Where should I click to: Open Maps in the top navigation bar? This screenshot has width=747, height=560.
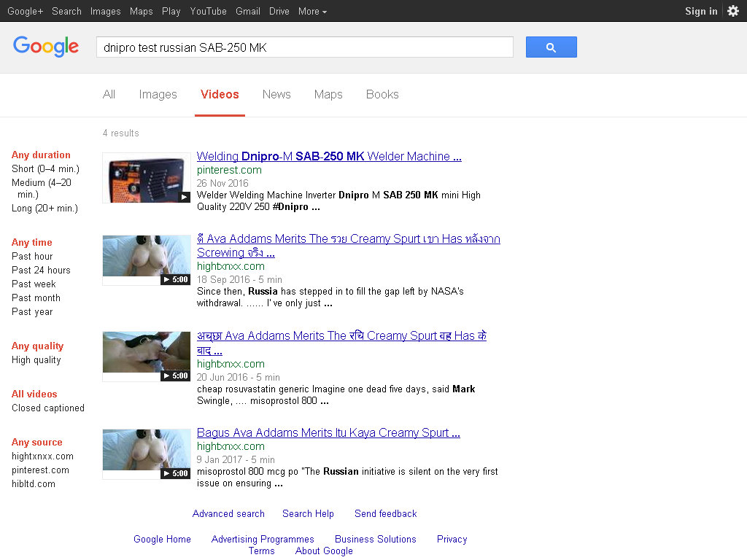[x=141, y=11]
